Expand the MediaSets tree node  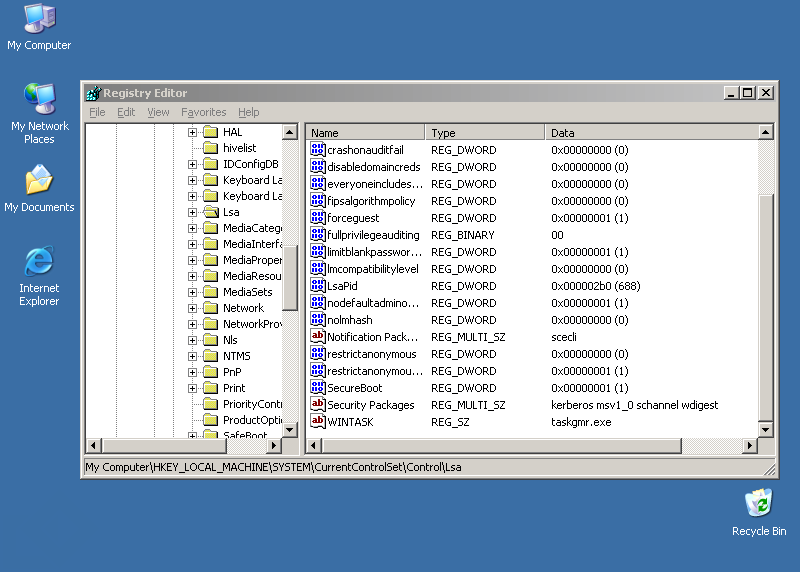pyautogui.click(x=192, y=292)
